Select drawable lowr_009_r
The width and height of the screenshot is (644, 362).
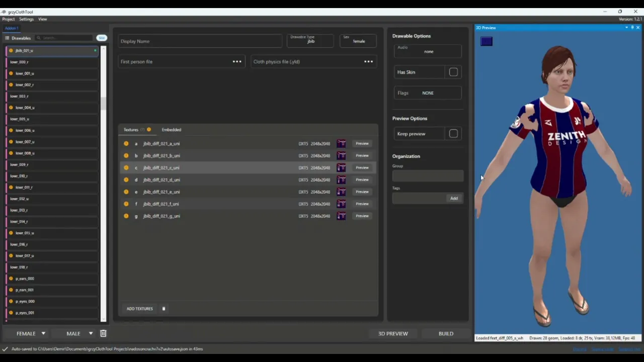[x=52, y=165]
